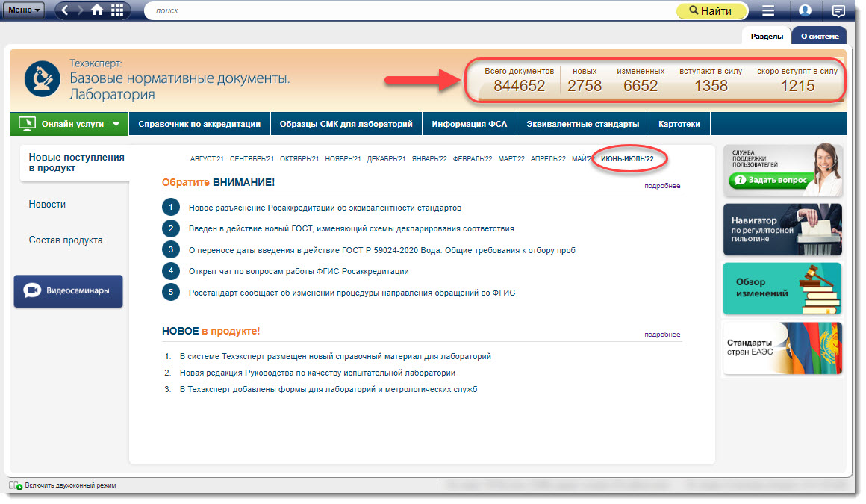The width and height of the screenshot is (866, 504).
Task: Open Информация ФСА menu item
Action: 470,124
